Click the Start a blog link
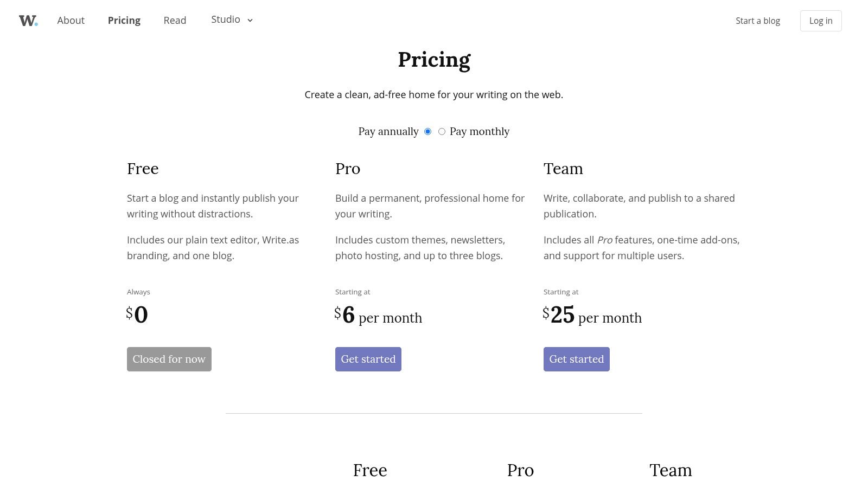The image size is (868, 488). tap(757, 21)
